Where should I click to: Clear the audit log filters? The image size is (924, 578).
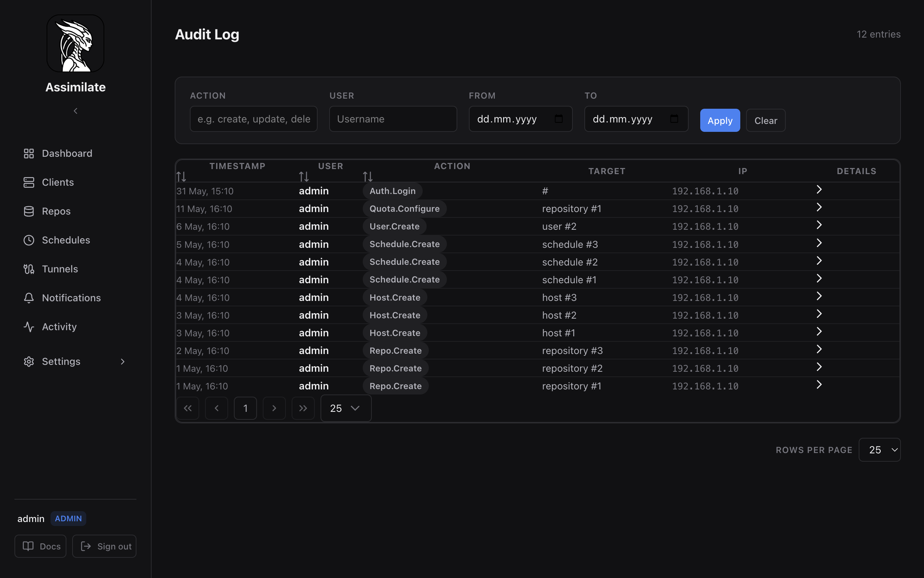click(766, 120)
